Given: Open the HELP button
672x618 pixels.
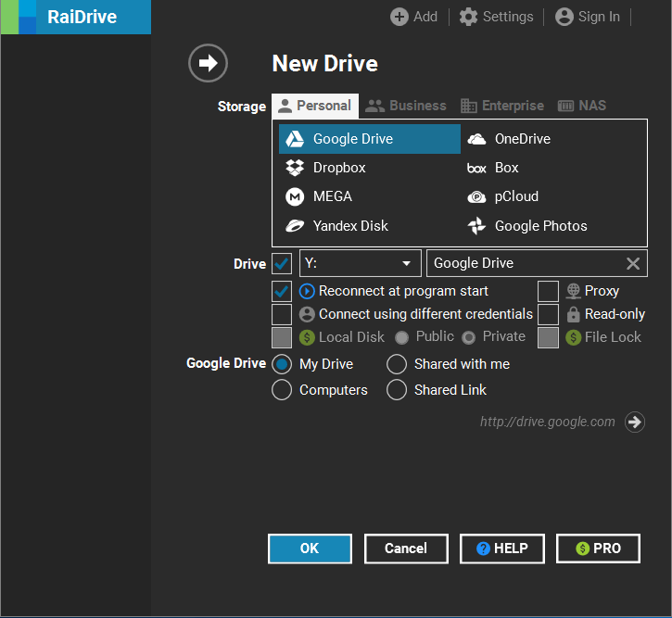Looking at the screenshot, I should (501, 549).
